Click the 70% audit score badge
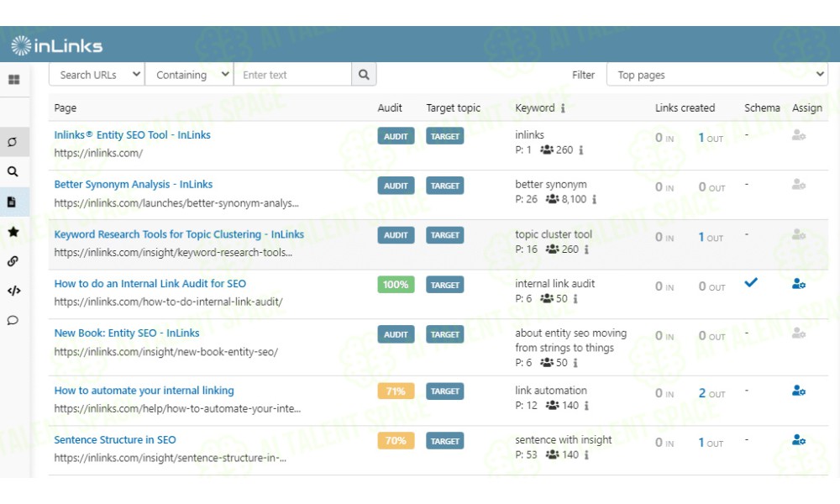840x504 pixels. click(x=396, y=441)
